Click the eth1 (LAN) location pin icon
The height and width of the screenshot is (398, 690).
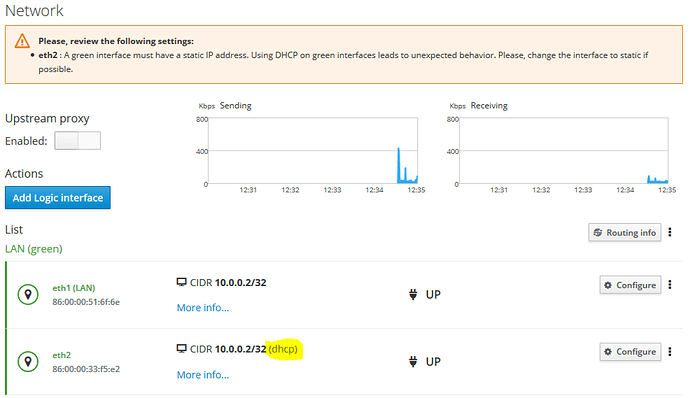[28, 294]
